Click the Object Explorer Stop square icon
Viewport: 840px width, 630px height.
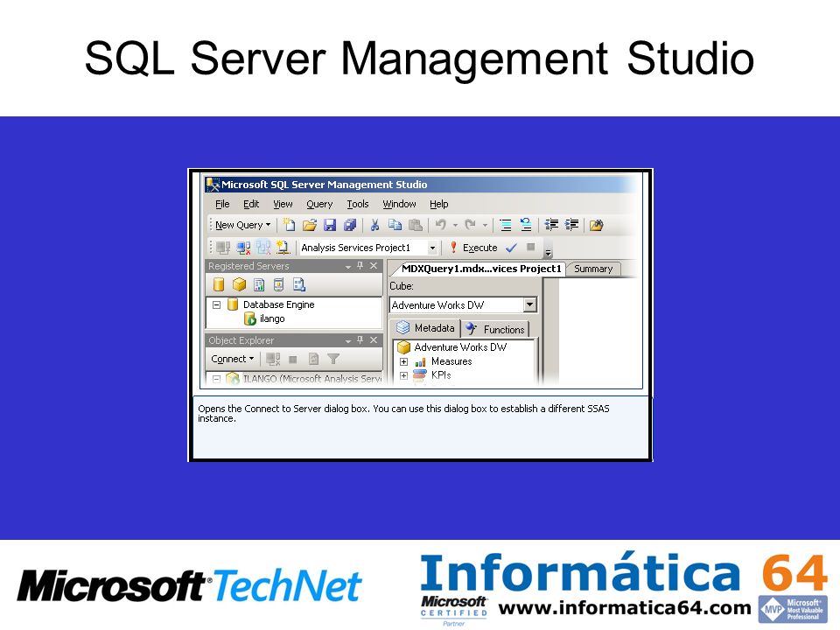tap(293, 359)
